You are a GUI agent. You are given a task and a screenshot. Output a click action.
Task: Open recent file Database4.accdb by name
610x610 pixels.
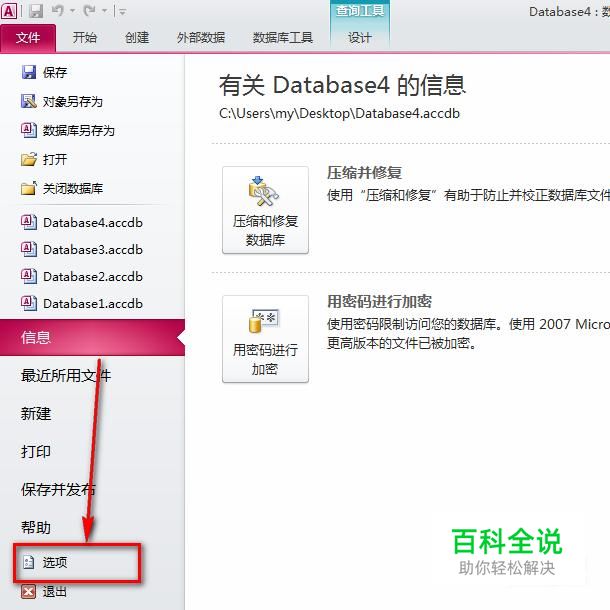93,223
